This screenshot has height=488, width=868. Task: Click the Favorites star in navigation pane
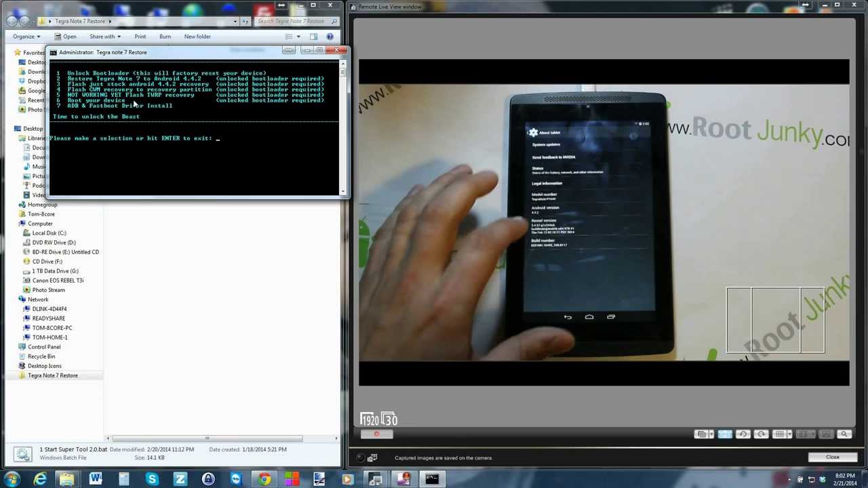point(18,52)
